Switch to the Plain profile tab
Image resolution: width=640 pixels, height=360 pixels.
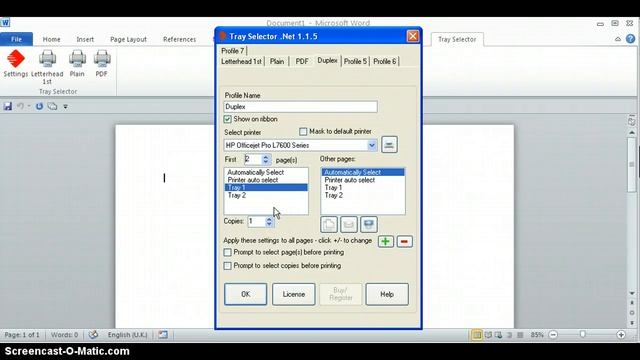277,61
